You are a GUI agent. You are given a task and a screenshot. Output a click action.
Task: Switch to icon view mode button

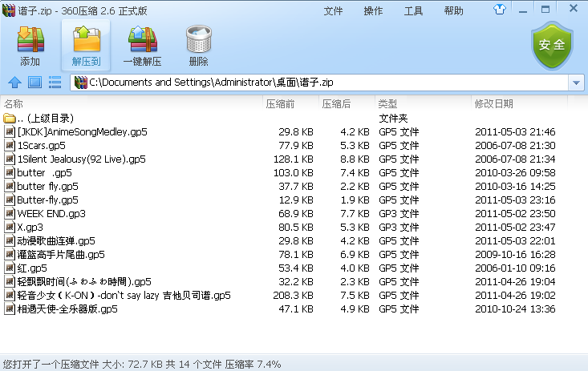[x=34, y=82]
